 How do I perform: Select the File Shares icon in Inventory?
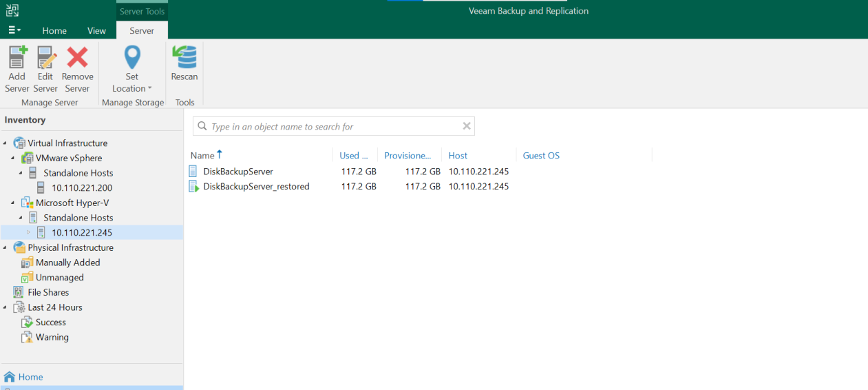[19, 292]
